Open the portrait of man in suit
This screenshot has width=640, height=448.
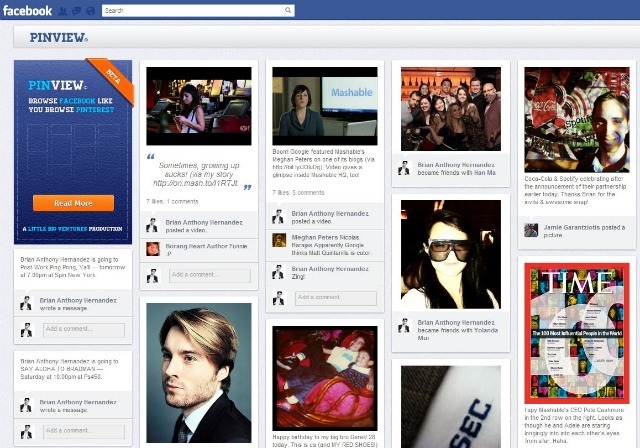pyautogui.click(x=198, y=372)
